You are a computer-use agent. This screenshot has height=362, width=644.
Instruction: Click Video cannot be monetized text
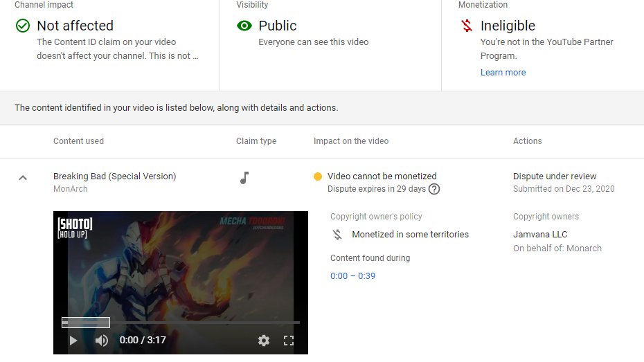click(382, 176)
